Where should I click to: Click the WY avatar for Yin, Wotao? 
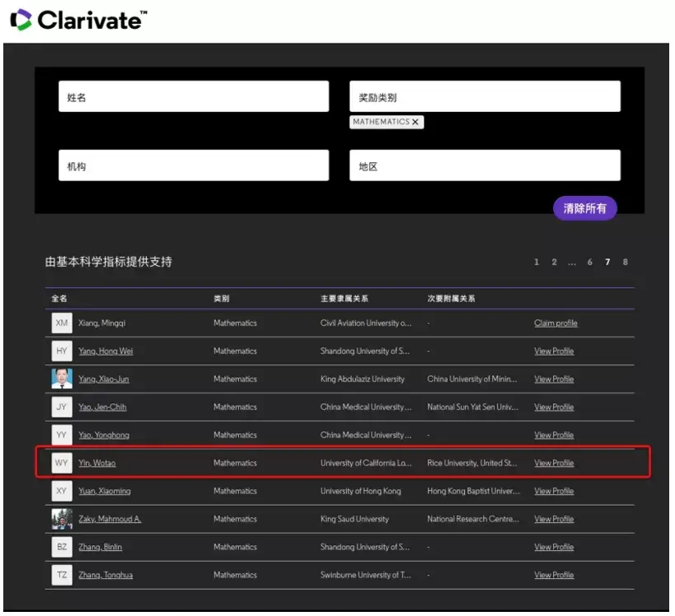pyautogui.click(x=62, y=463)
